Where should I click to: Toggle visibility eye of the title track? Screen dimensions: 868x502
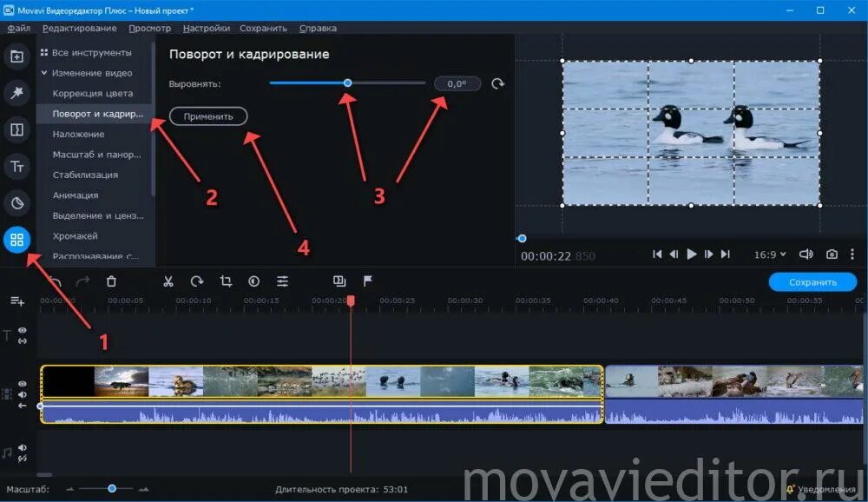tap(23, 330)
